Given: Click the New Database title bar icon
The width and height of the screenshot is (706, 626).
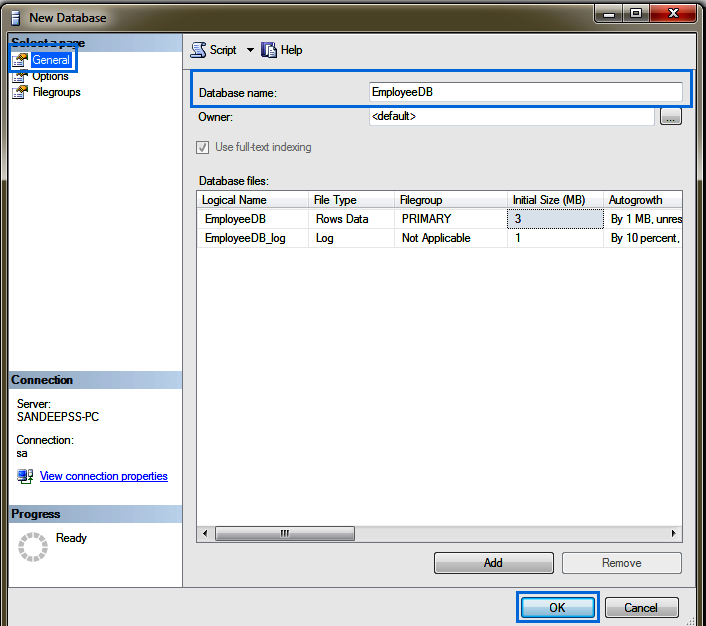Looking at the screenshot, I should click(16, 18).
